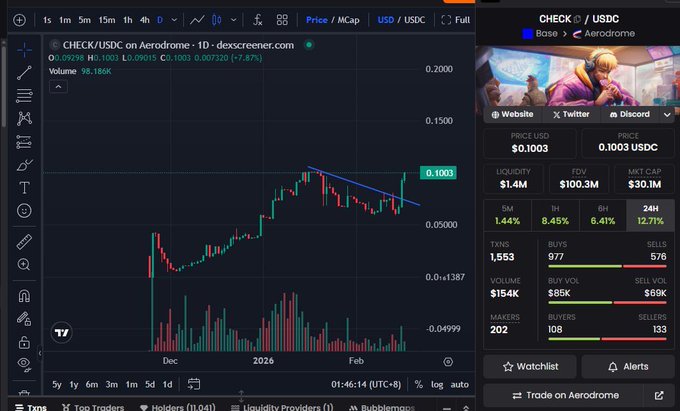The image size is (680, 411).
Task: Select the XABCD pattern tool
Action: [x=24, y=118]
